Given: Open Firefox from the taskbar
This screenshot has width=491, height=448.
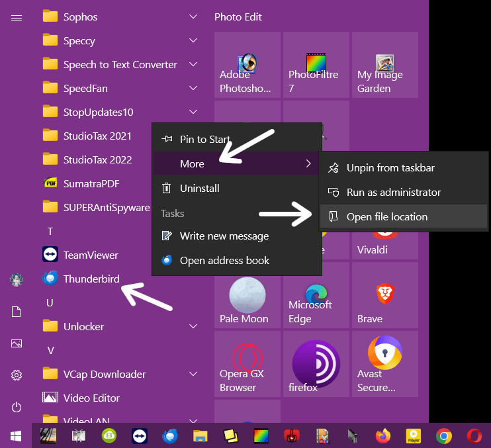Looking at the screenshot, I should [x=383, y=436].
